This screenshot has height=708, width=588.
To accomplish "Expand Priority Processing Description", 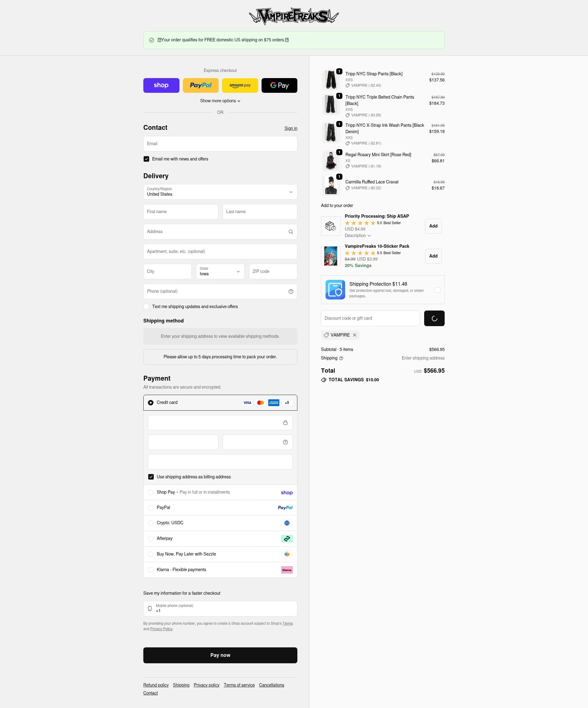I will tap(357, 236).
